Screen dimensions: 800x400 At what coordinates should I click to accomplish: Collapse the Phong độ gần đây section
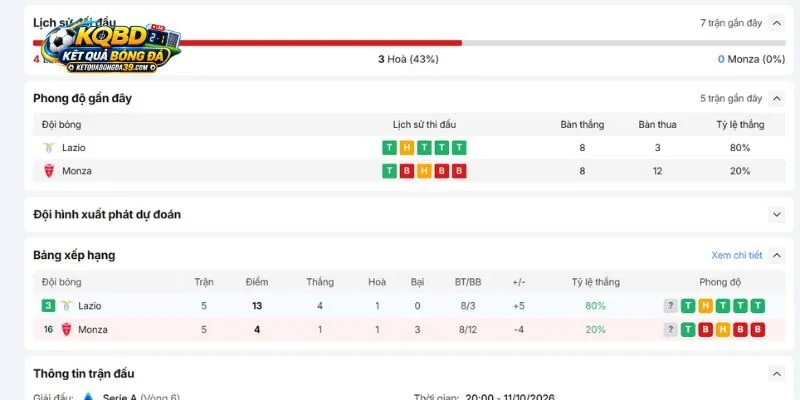tap(777, 98)
